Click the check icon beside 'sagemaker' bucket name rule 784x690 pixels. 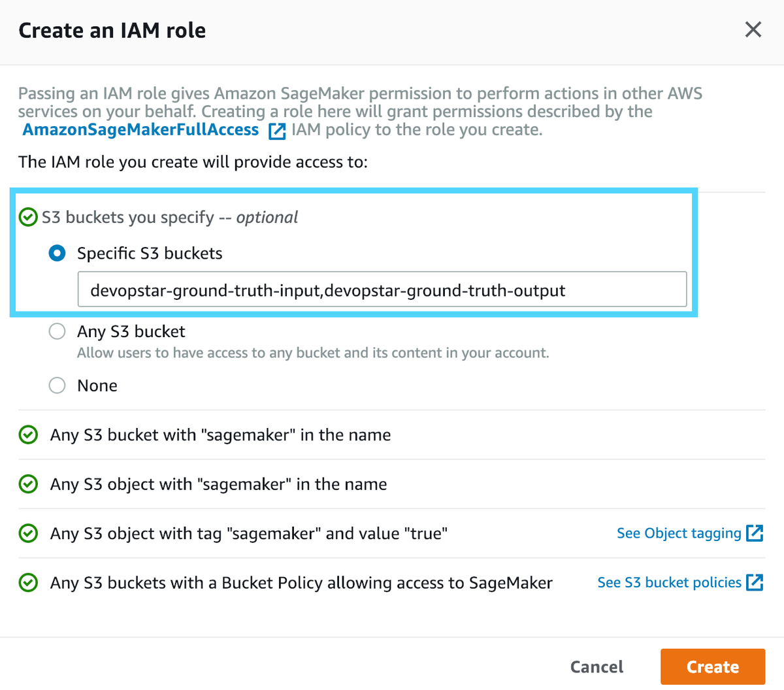pyautogui.click(x=28, y=435)
